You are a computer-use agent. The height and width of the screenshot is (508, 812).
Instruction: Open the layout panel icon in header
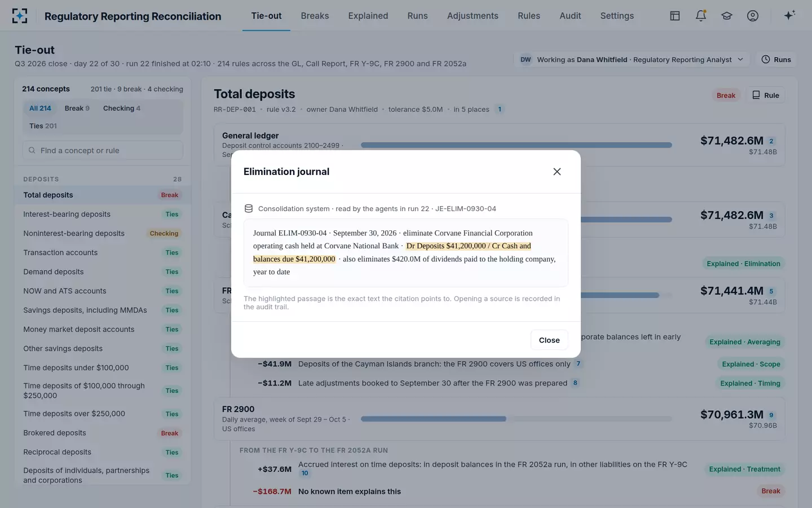(675, 16)
